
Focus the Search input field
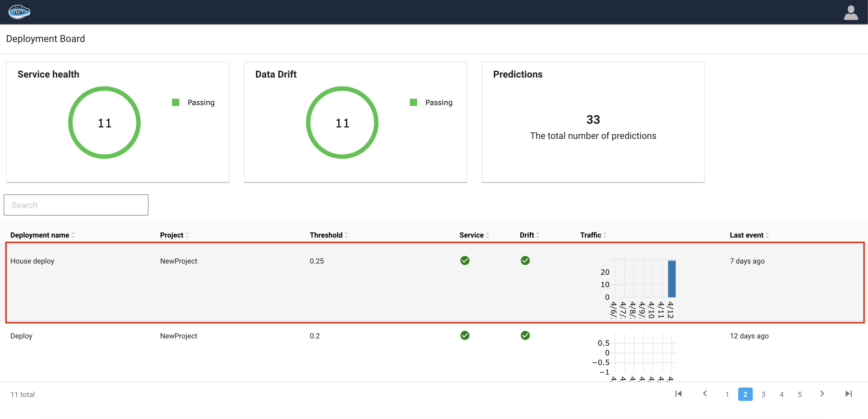point(76,205)
